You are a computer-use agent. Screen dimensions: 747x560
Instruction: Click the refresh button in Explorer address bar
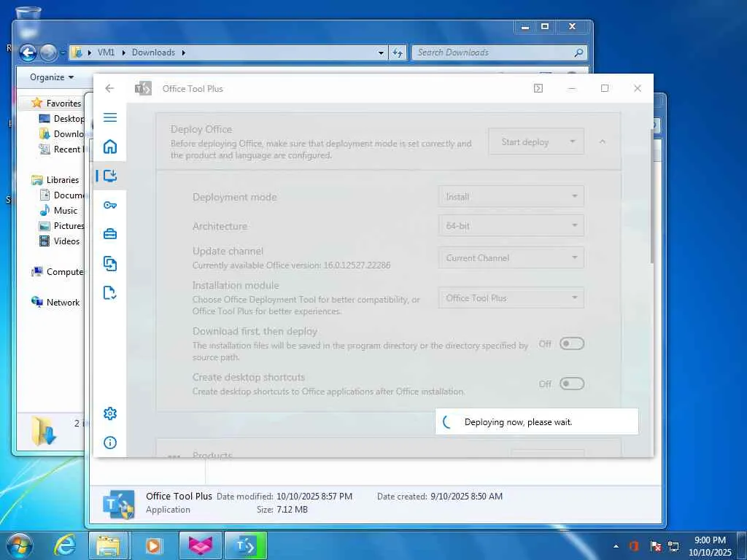tap(398, 52)
